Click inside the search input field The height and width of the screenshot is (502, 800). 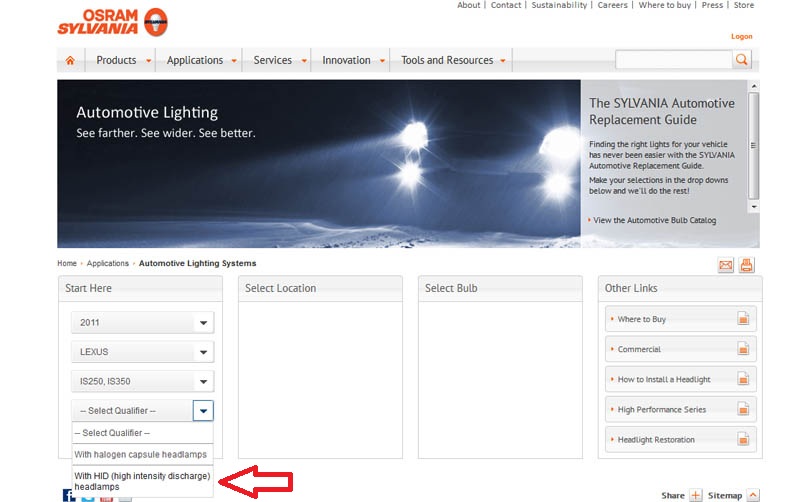673,60
